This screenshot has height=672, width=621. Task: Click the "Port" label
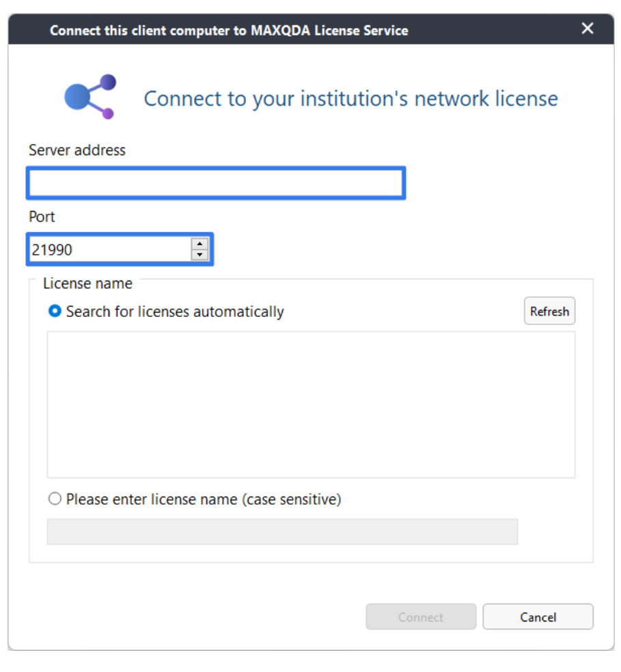(x=42, y=216)
